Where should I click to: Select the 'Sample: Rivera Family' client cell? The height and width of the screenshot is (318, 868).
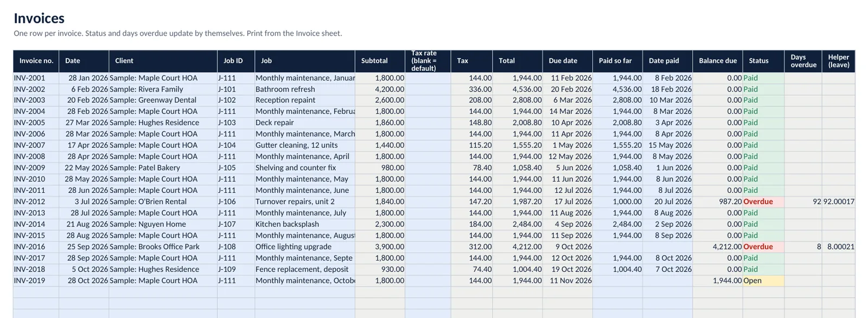(163, 89)
